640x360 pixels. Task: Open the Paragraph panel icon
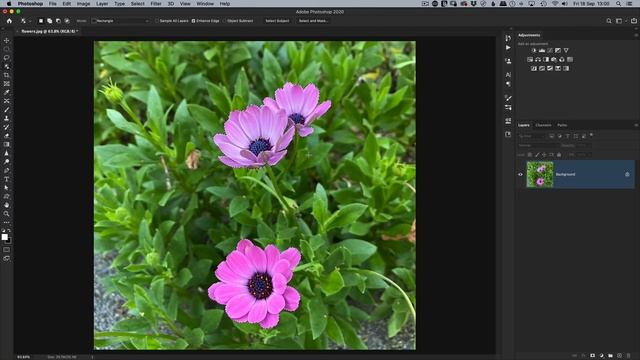tap(508, 84)
